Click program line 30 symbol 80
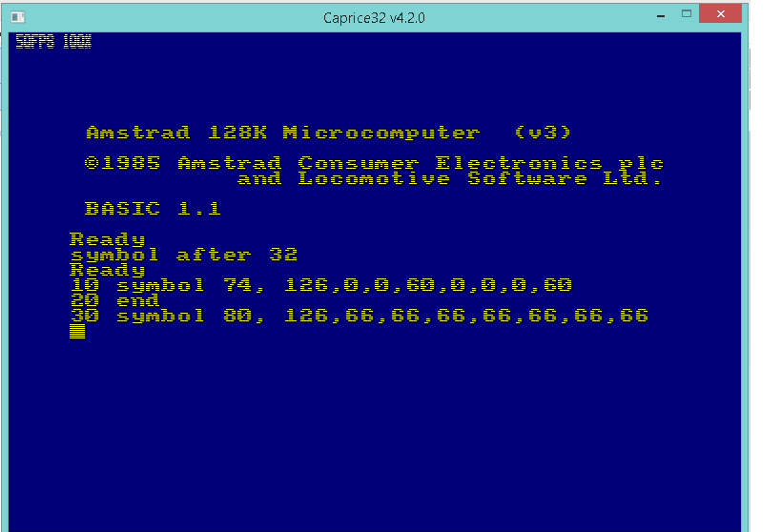 click(x=360, y=316)
